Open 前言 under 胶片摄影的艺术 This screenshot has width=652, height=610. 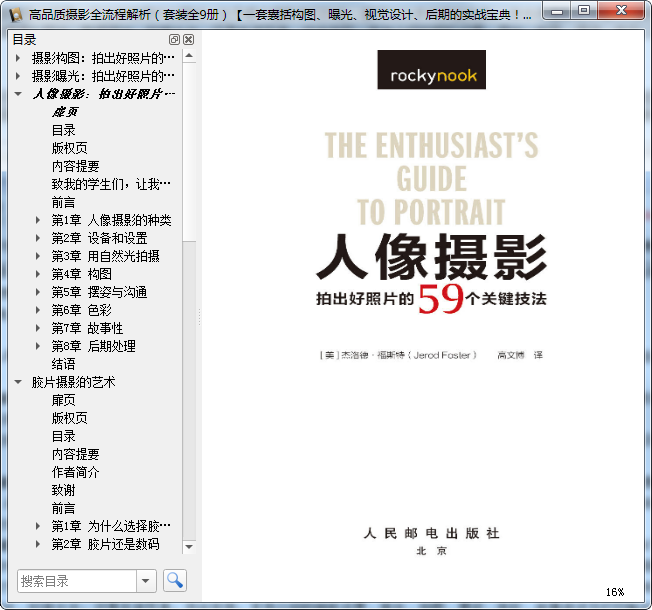coord(63,508)
